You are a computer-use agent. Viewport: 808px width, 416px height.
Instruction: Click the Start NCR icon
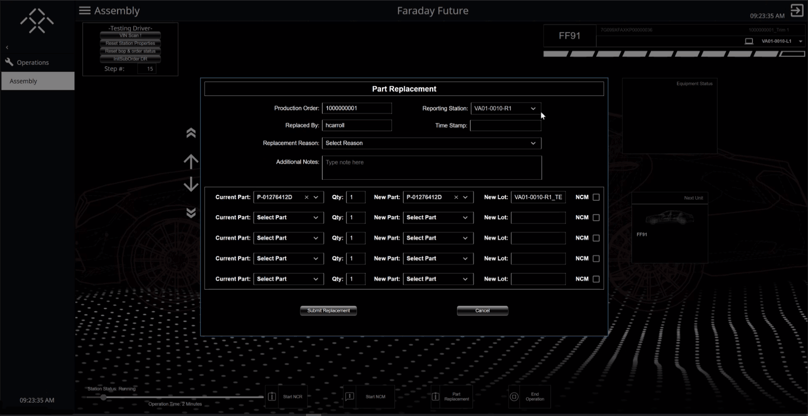[x=272, y=397]
